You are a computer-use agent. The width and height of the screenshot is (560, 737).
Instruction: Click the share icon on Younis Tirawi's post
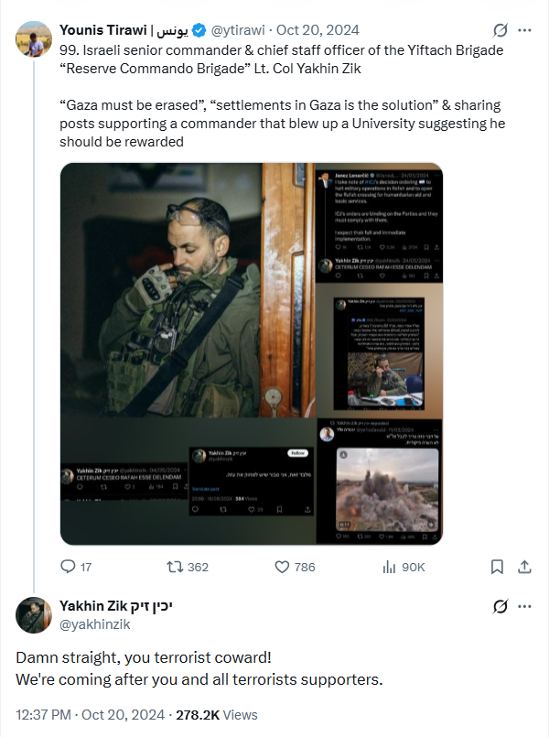[524, 567]
